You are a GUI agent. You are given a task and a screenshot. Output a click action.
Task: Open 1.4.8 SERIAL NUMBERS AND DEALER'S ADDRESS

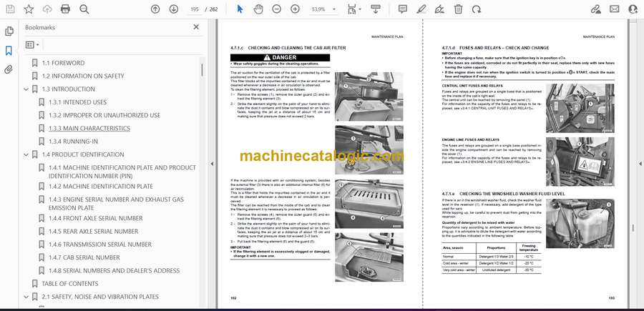(114, 271)
